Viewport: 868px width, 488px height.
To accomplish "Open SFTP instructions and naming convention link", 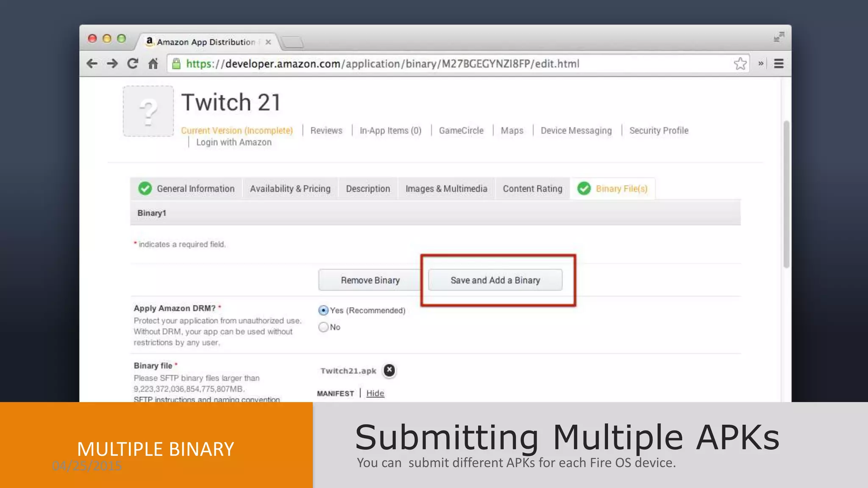I will tap(207, 399).
